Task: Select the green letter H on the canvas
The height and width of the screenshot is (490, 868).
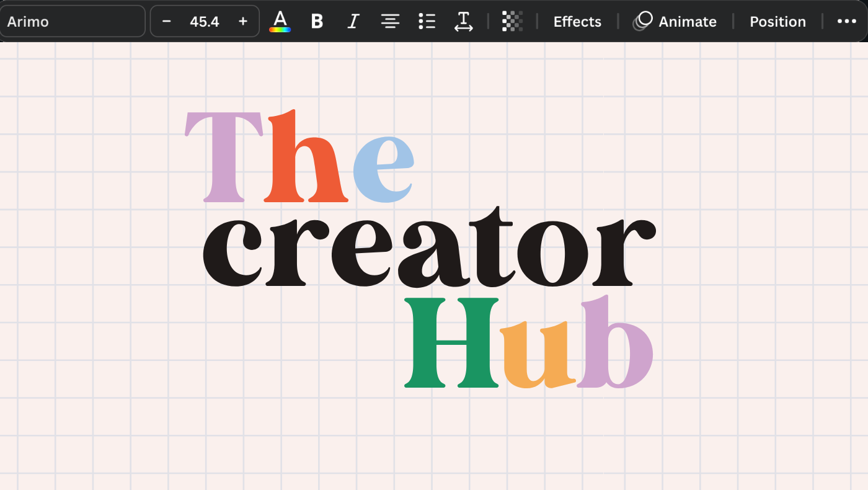Action: 451,342
